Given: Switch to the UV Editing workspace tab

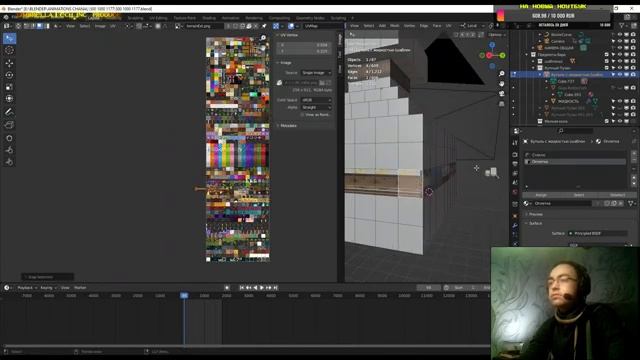Looking at the screenshot, I should click(158, 18).
